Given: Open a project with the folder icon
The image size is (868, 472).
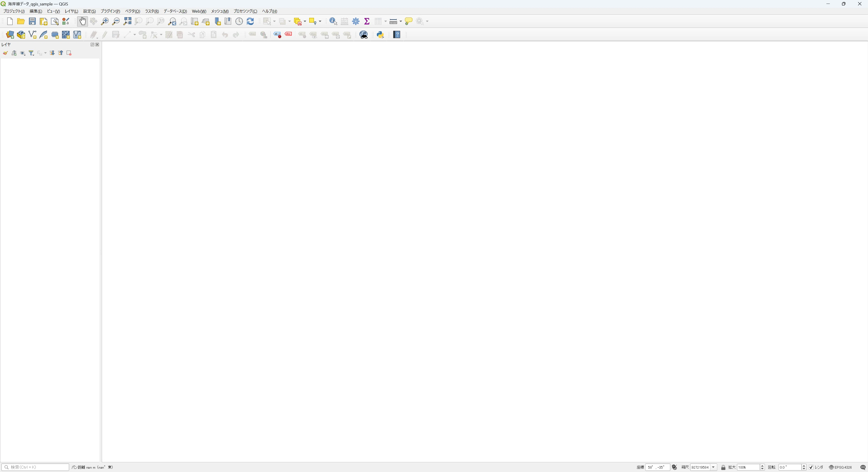Looking at the screenshot, I should click(21, 21).
